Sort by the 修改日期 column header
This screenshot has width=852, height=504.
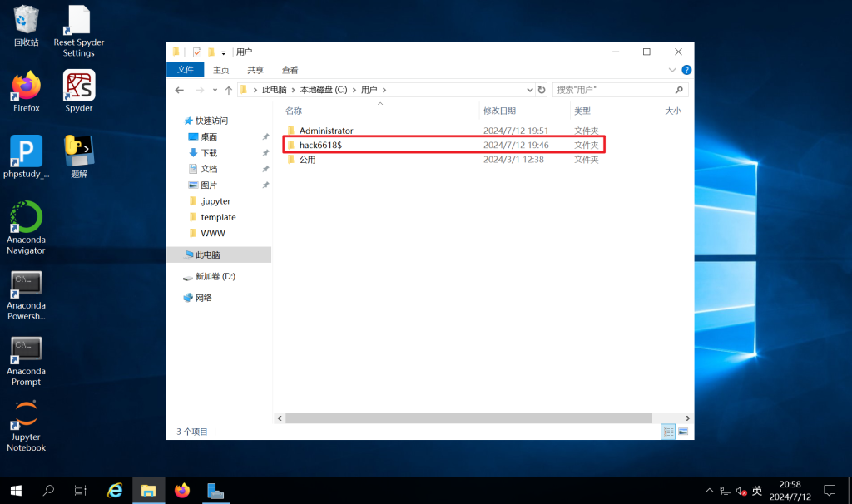point(500,111)
